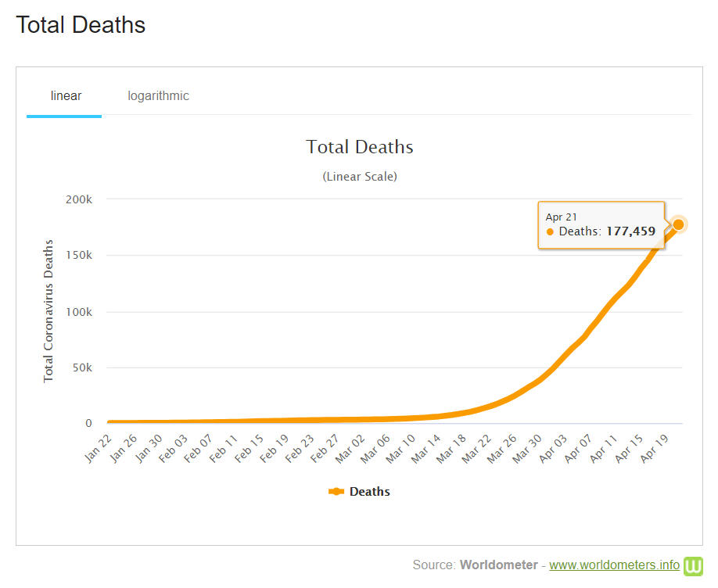Click the tooltip showing Deaths 177,459
Viewport: 718px width, 588px height.
tap(601, 224)
